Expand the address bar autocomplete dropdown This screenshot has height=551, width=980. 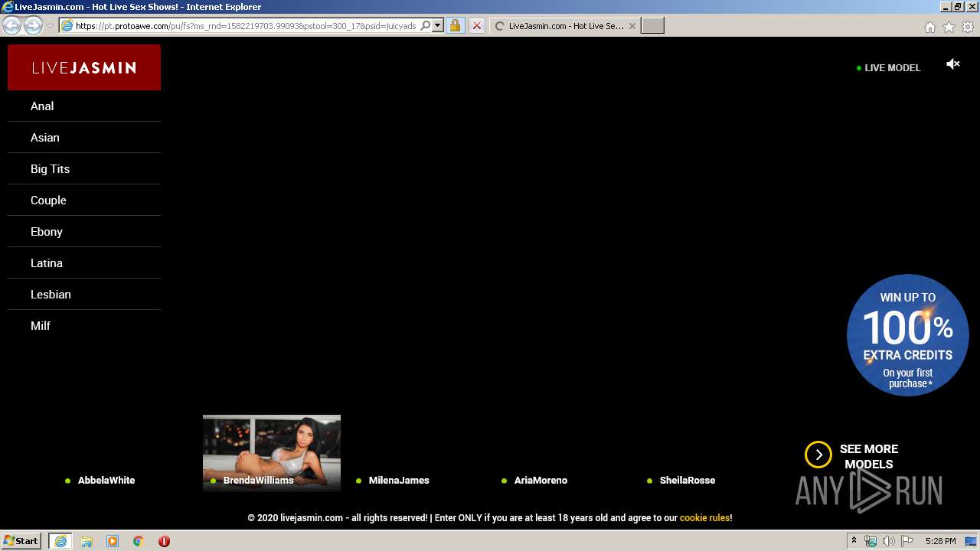pyautogui.click(x=438, y=25)
